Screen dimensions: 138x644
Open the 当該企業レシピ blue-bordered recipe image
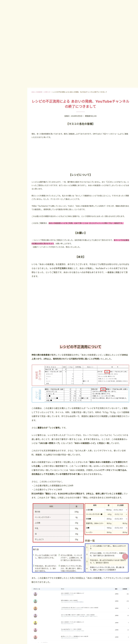tap(80, 395)
